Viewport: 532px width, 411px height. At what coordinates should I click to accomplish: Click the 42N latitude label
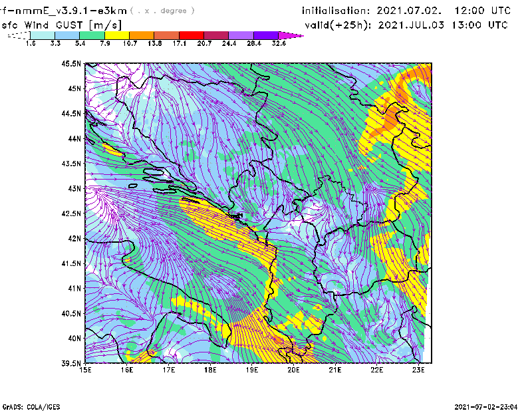pos(74,238)
